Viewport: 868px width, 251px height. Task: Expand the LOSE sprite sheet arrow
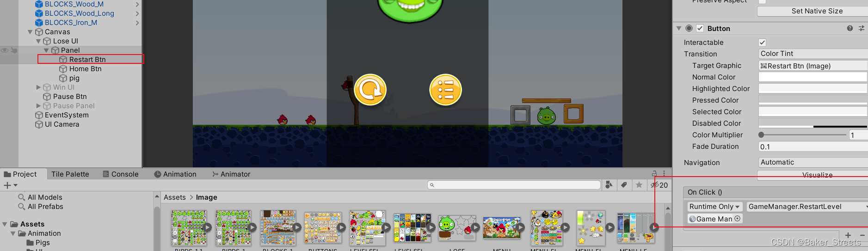tap(476, 227)
